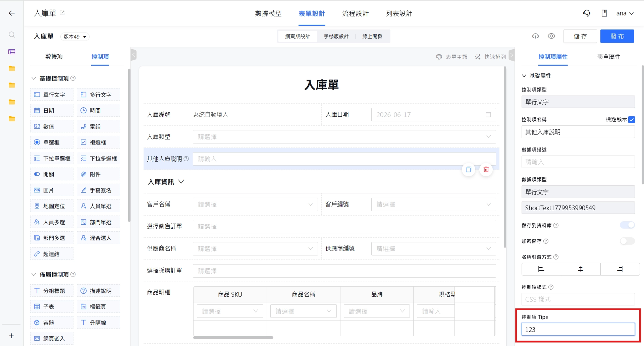Image resolution: width=644 pixels, height=346 pixels.
Task: Add a 數值 control
Action: pyautogui.click(x=52, y=126)
